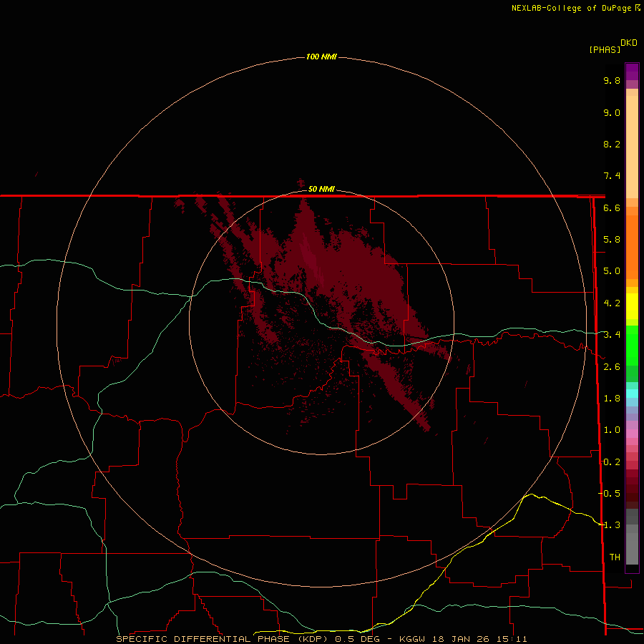The image size is (644, 644).
Task: Click the purple band atop the color bar
Action: [632, 72]
